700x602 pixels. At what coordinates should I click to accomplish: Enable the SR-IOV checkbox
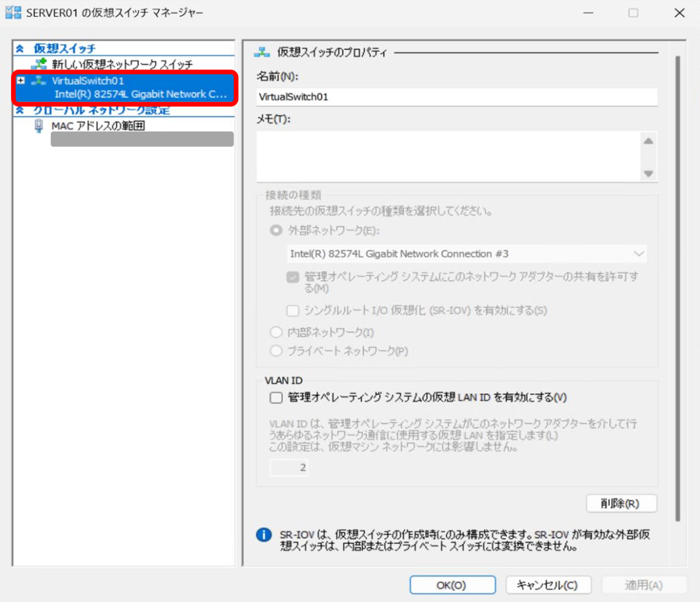pyautogui.click(x=293, y=310)
